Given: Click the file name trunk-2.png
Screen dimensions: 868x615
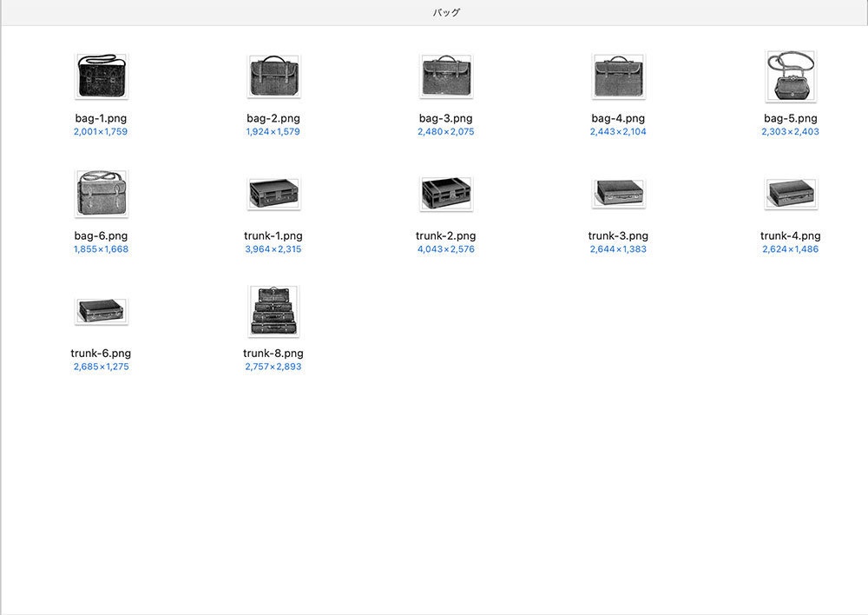Looking at the screenshot, I should click(445, 235).
